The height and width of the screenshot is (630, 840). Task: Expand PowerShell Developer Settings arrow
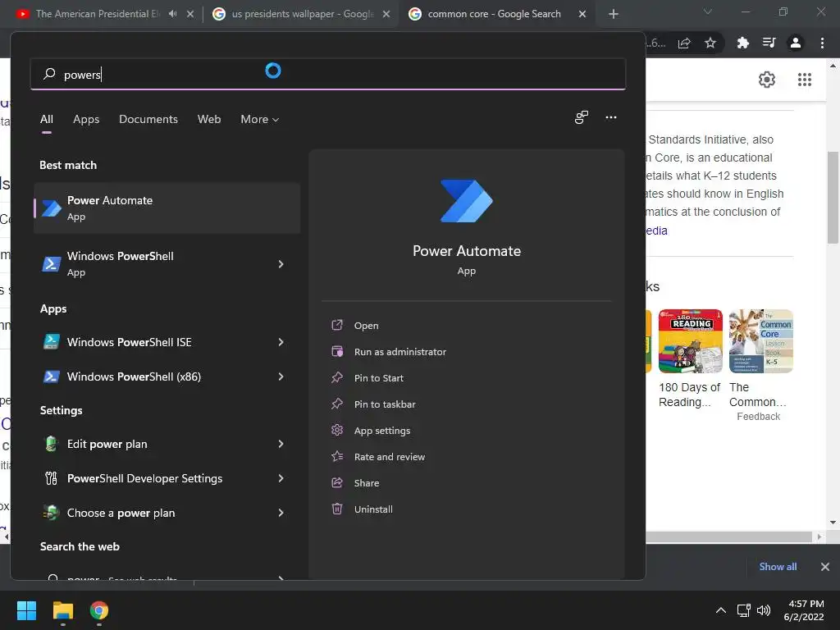pos(281,478)
